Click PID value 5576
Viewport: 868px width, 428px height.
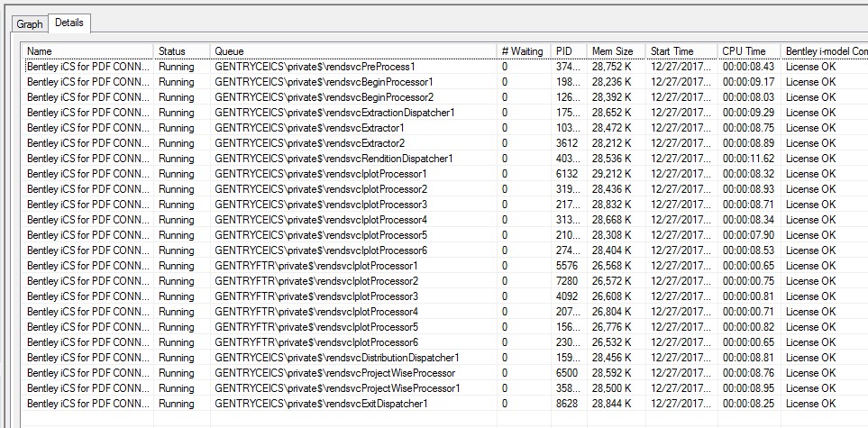tap(567, 266)
